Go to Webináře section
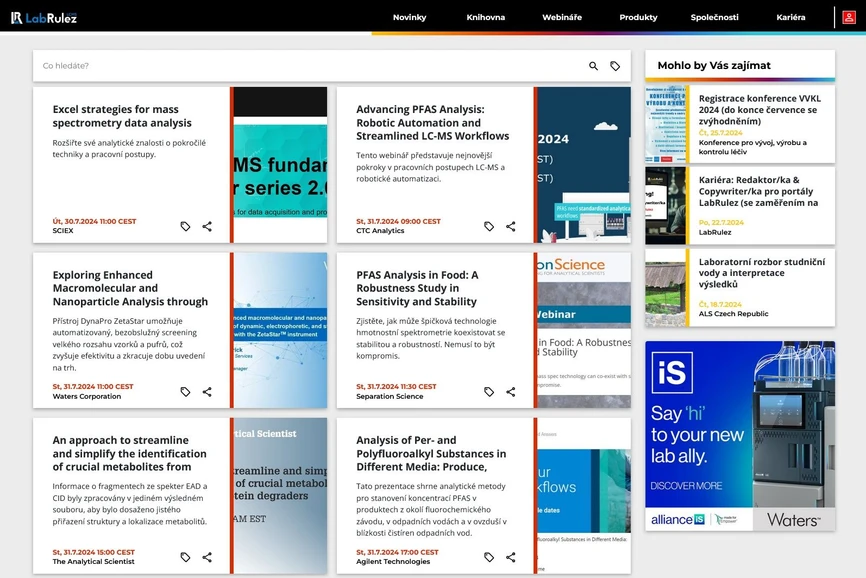This screenshot has width=866, height=578. 562,17
